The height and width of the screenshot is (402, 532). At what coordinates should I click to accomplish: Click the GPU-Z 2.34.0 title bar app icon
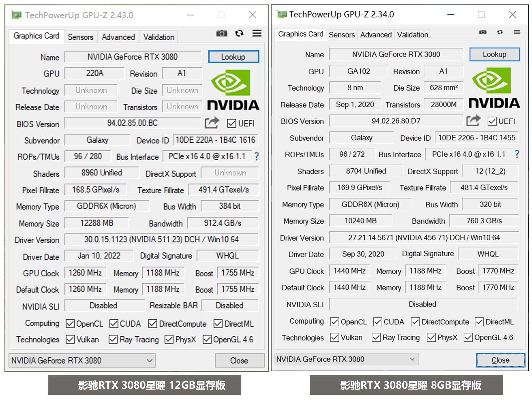[x=282, y=14]
